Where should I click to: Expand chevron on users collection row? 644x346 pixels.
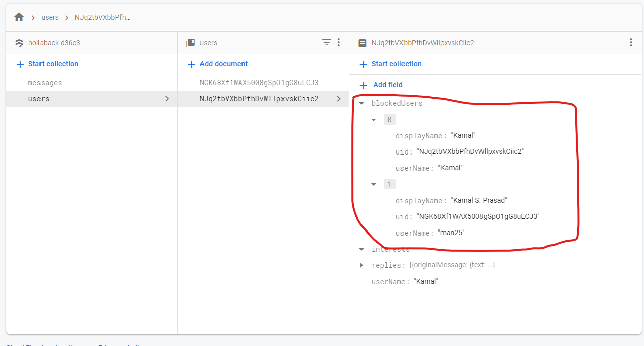167,99
